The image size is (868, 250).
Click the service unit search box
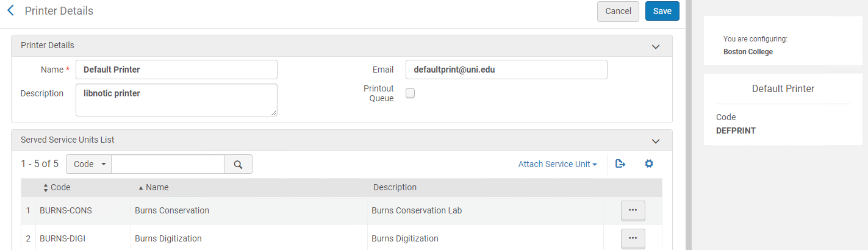click(168, 164)
